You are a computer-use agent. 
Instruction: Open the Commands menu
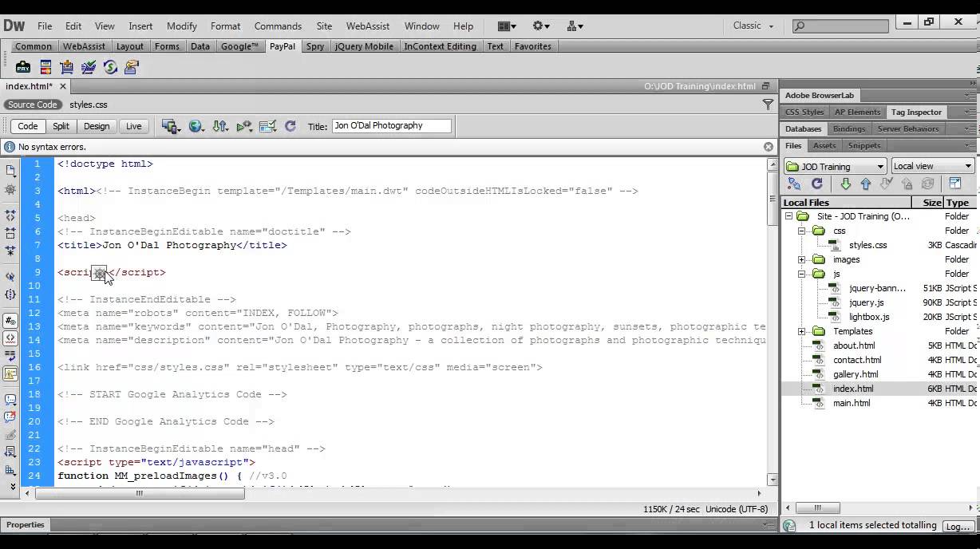point(278,26)
